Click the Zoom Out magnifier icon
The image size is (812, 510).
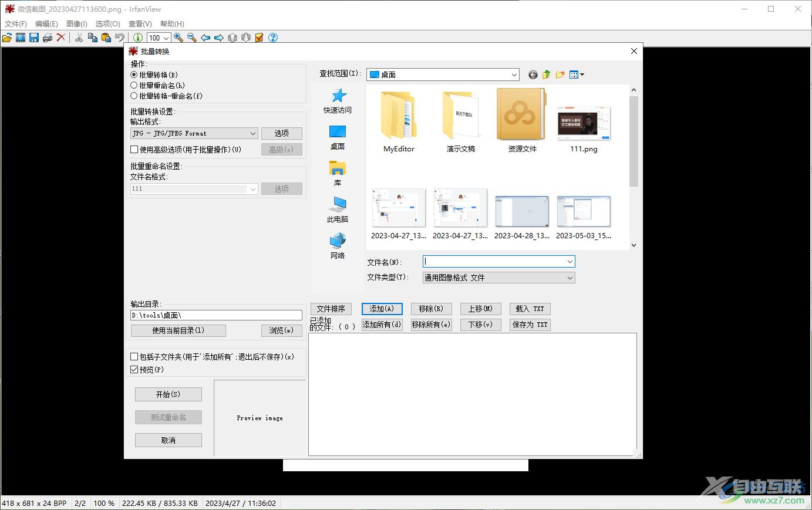(192, 38)
